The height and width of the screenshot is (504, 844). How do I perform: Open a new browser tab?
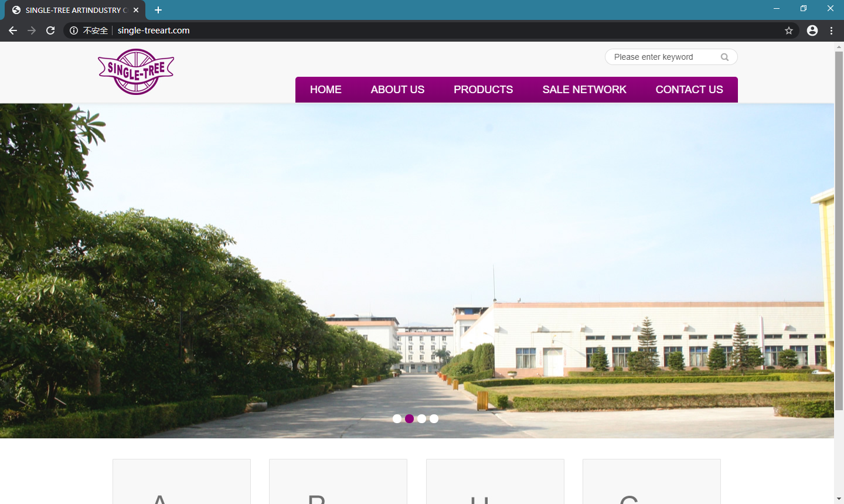pyautogui.click(x=158, y=10)
